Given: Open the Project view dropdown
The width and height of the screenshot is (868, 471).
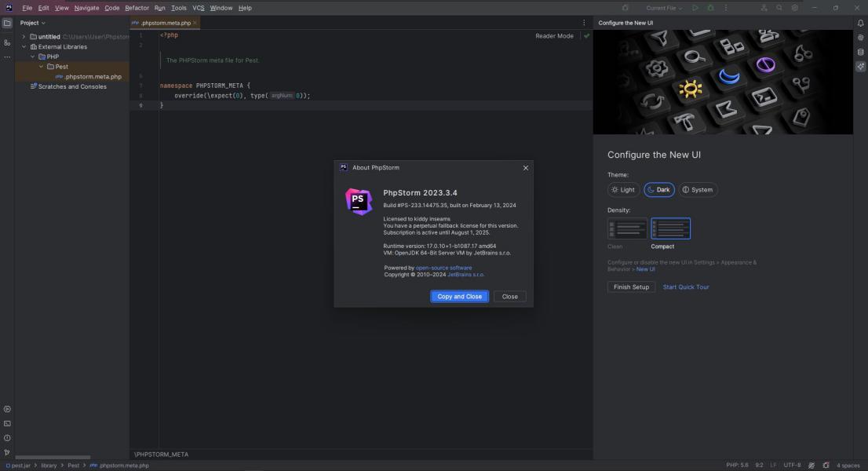Looking at the screenshot, I should pyautogui.click(x=33, y=24).
